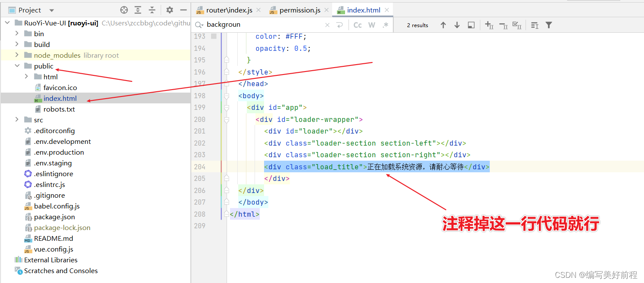Select .env.production file
The width and height of the screenshot is (644, 283).
coord(59,152)
